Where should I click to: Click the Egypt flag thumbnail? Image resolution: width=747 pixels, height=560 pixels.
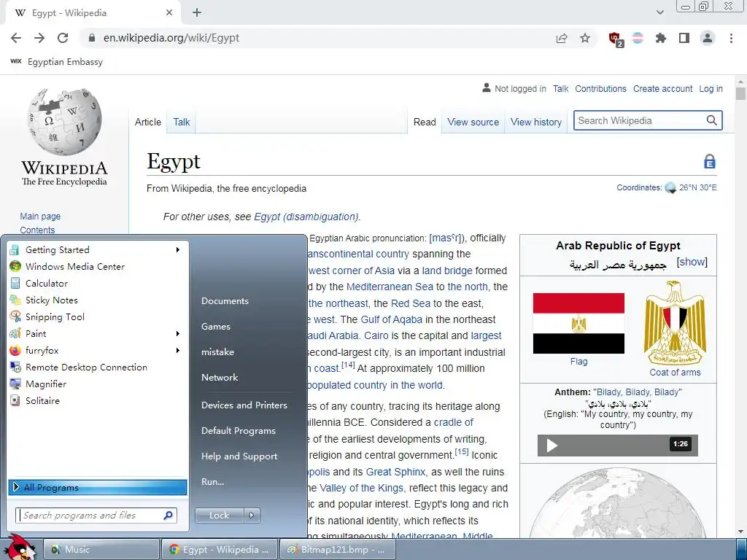(x=578, y=323)
